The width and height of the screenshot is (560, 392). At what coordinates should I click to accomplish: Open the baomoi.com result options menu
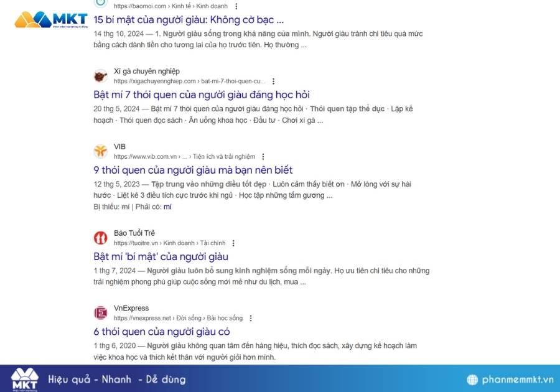tap(236, 6)
